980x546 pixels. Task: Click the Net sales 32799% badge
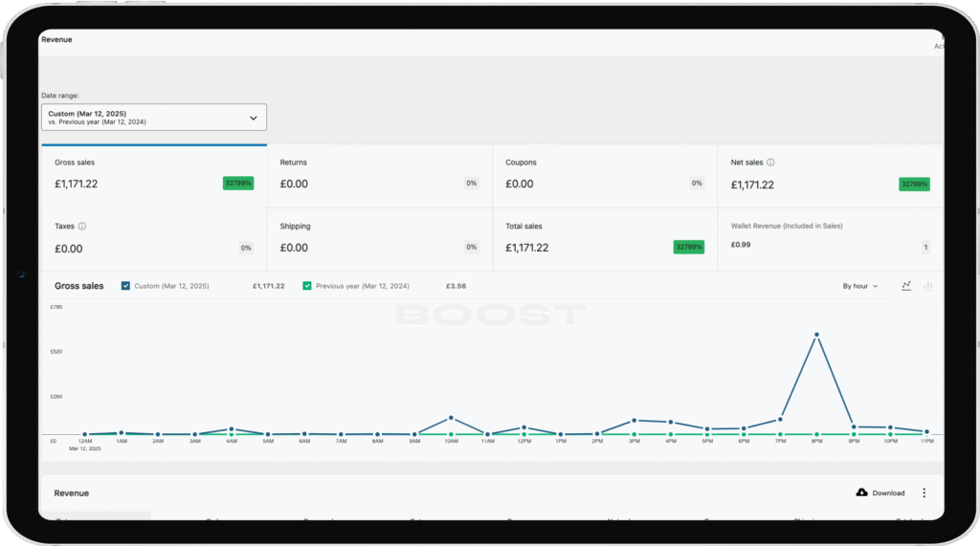914,185
